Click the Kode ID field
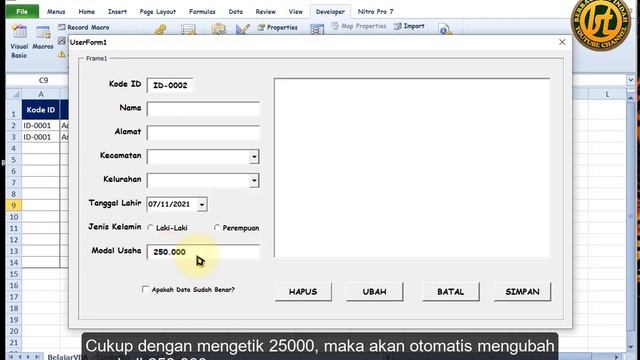 (170, 85)
